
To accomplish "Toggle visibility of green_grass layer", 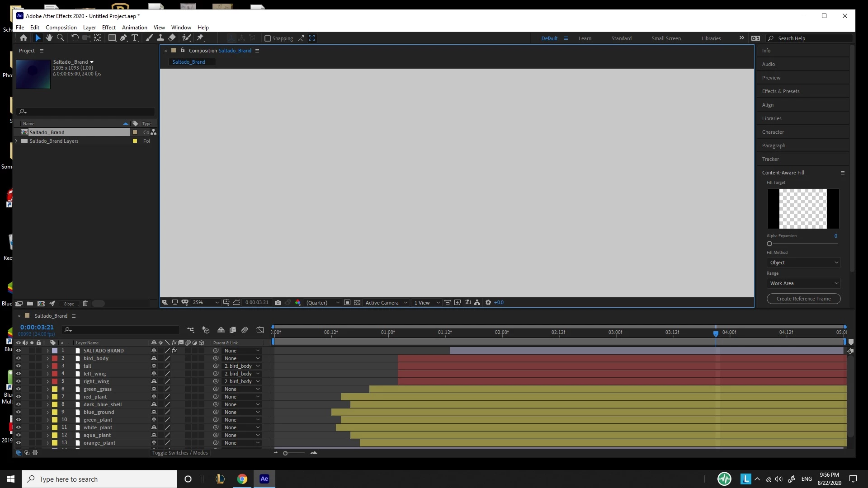I will 19,389.
